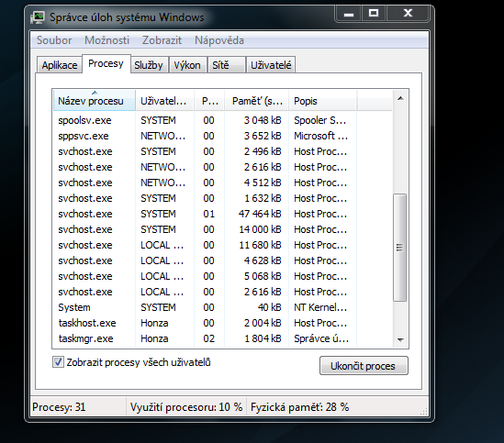
Task: Sort by Uživatel column header
Action: click(x=164, y=101)
